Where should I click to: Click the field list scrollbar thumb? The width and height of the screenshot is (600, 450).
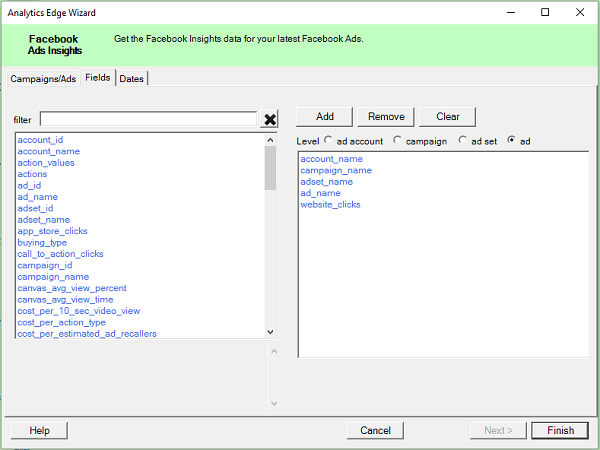tap(270, 168)
